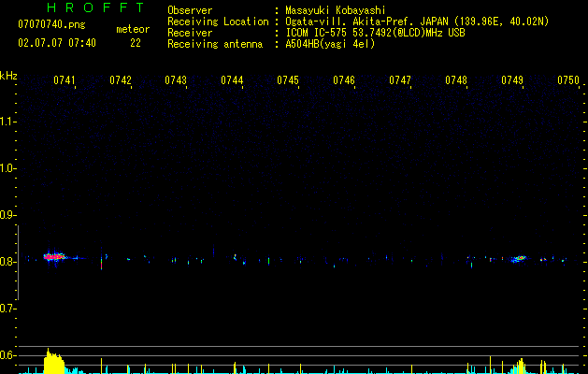Click the 1.0 frequency axis label

click(x=7, y=168)
